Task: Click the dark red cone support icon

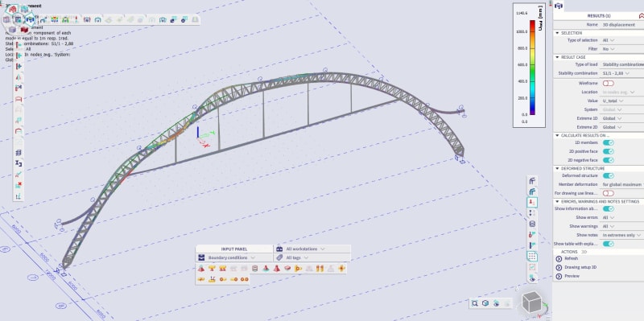Action: coord(277,269)
